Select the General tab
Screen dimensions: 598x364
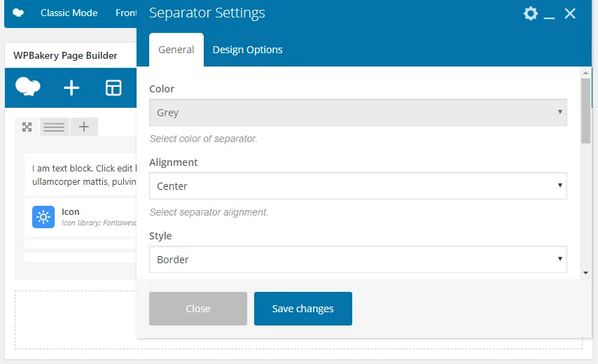coord(176,50)
